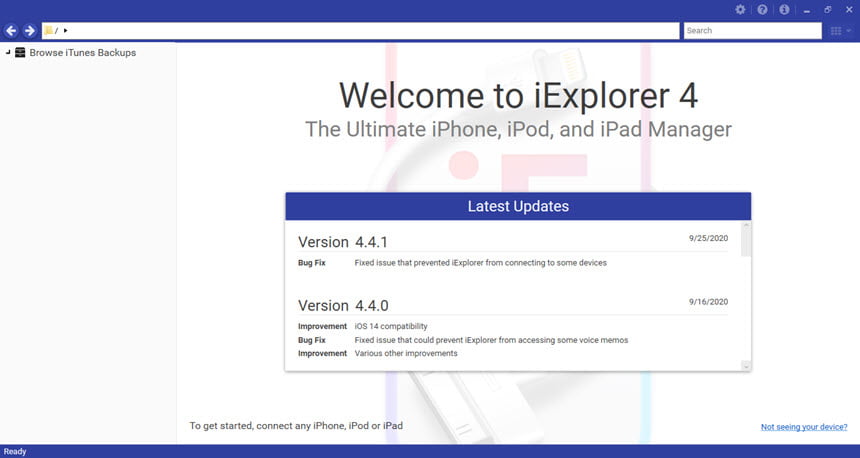Minimize the iExplorer window
Image resolution: width=860 pixels, height=458 pixels.
tap(806, 10)
